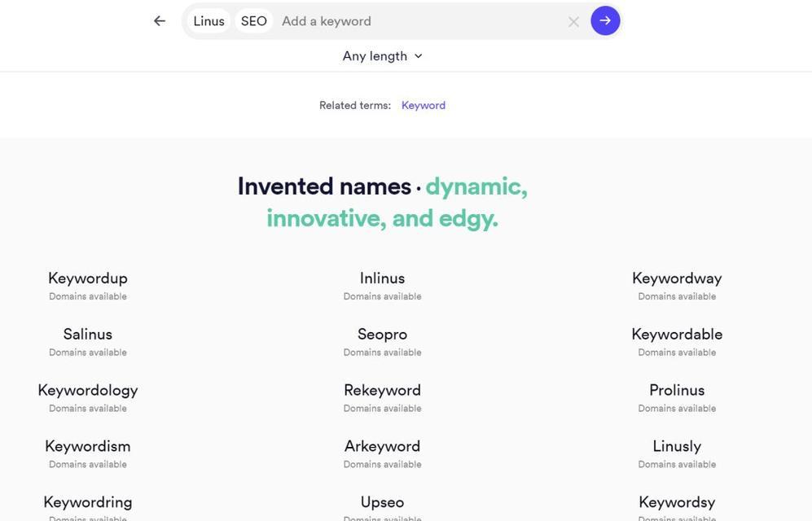Screen dimensions: 812x521
Task: Clear keywords with the X icon
Action: tap(573, 22)
